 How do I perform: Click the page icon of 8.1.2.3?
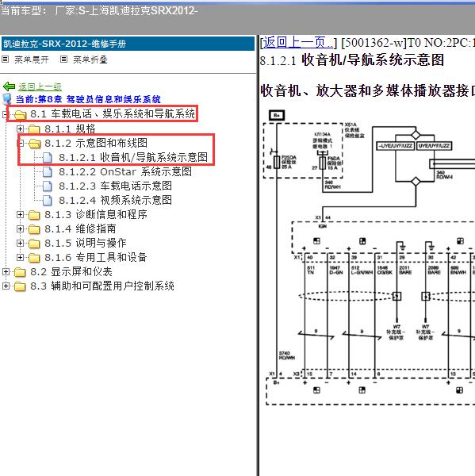[x=48, y=186]
